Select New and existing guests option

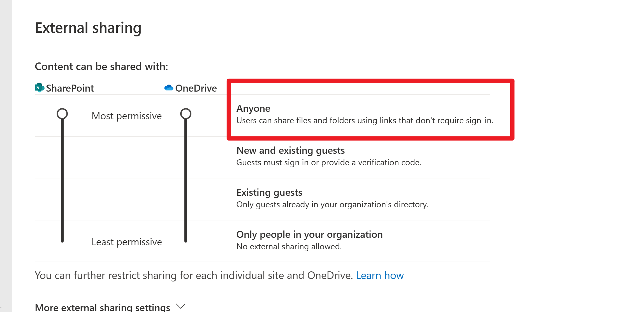tap(290, 150)
